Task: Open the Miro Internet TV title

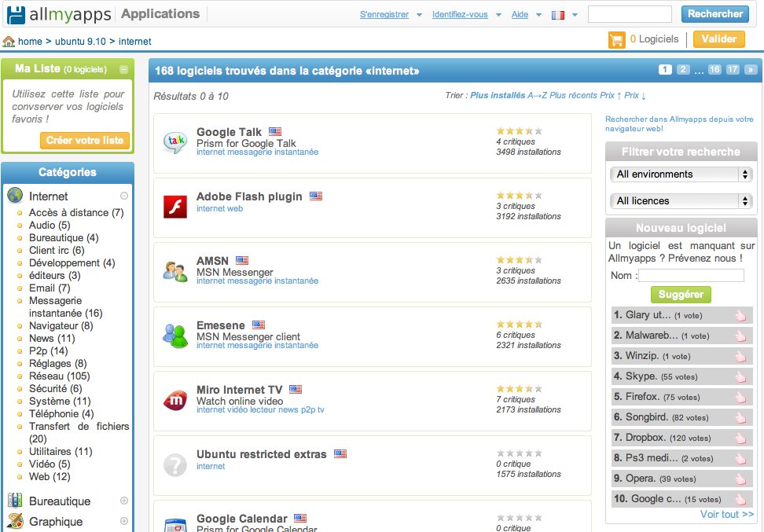Action: pos(239,390)
